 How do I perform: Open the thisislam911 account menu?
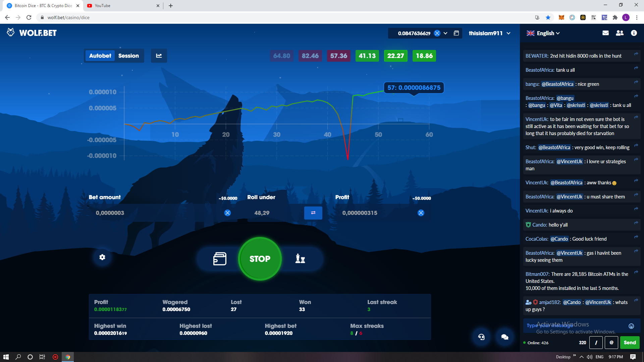coord(489,33)
